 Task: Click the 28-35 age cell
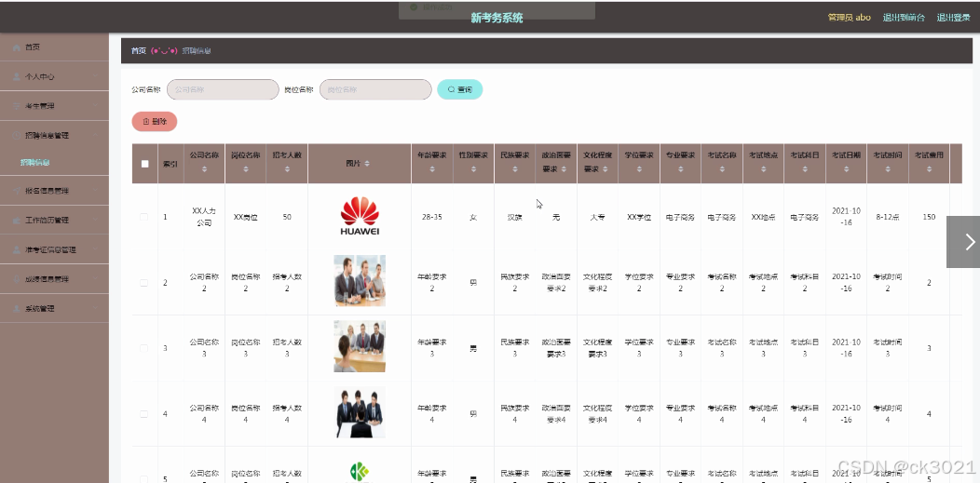pos(432,217)
